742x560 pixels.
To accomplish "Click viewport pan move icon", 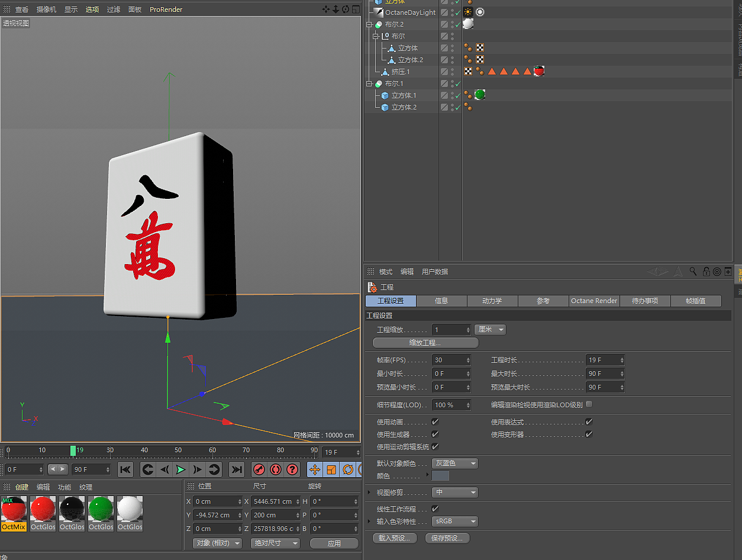I will [x=326, y=9].
